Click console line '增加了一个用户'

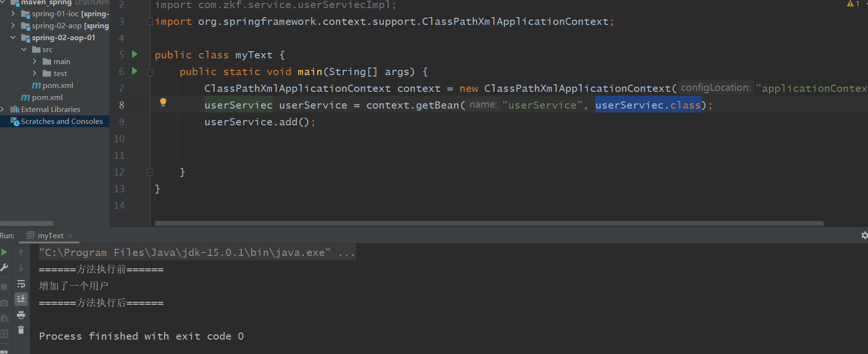74,286
